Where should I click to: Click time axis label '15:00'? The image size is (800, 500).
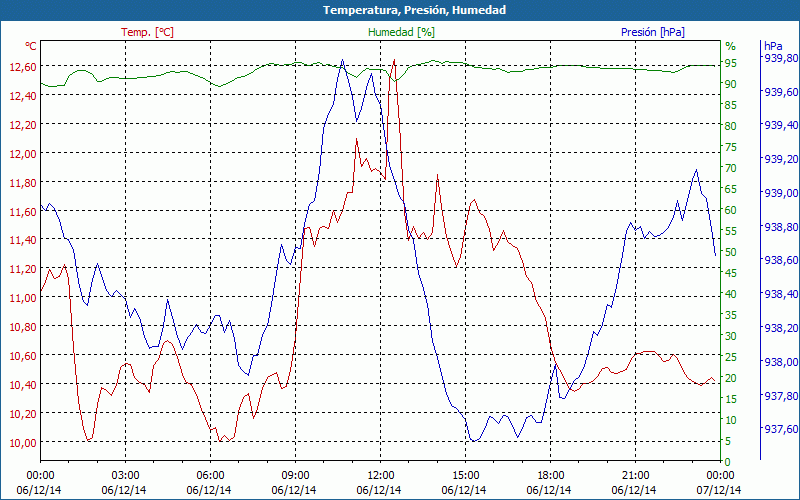pos(465,476)
